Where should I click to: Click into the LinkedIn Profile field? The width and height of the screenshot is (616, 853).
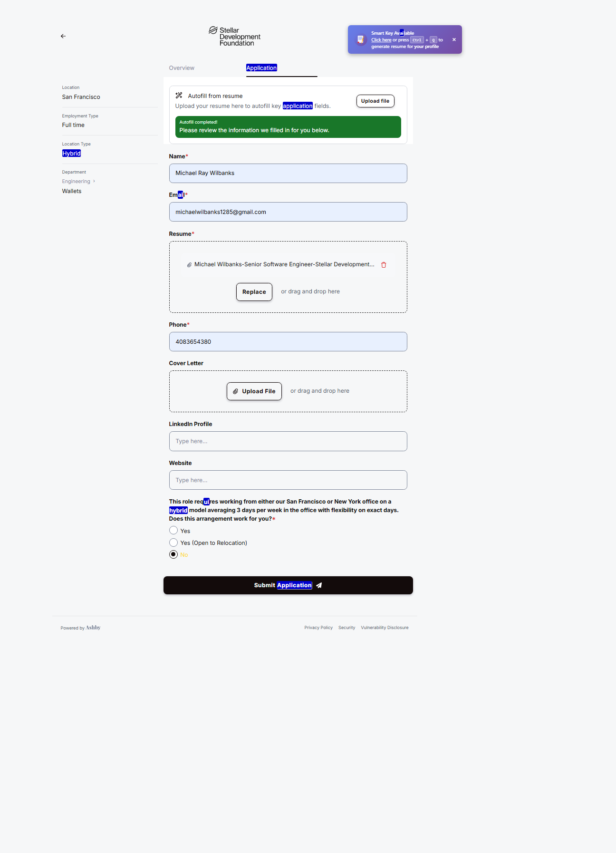[288, 441]
